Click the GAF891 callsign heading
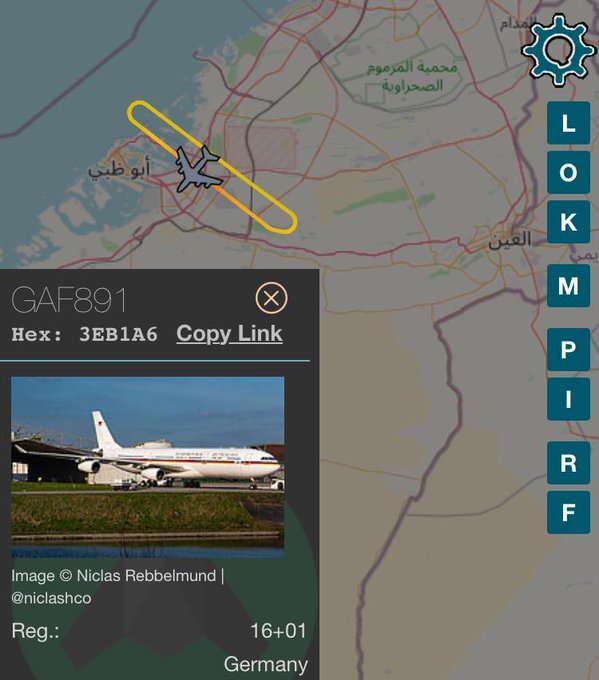Viewport: 599px width, 680px height. coord(69,300)
